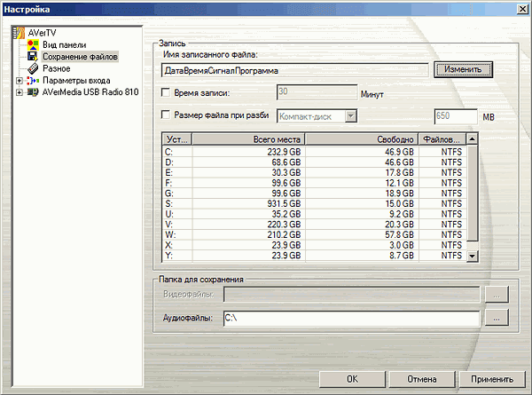
Task: Click the Параметры входа signal icon
Action: 33,81
